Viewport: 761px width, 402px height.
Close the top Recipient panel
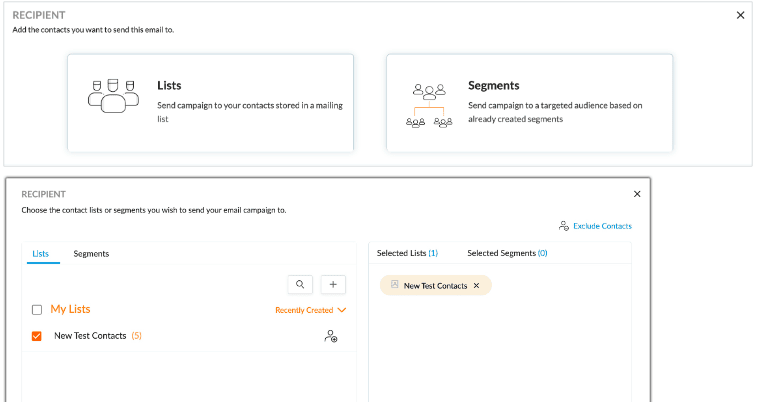pyautogui.click(x=740, y=15)
